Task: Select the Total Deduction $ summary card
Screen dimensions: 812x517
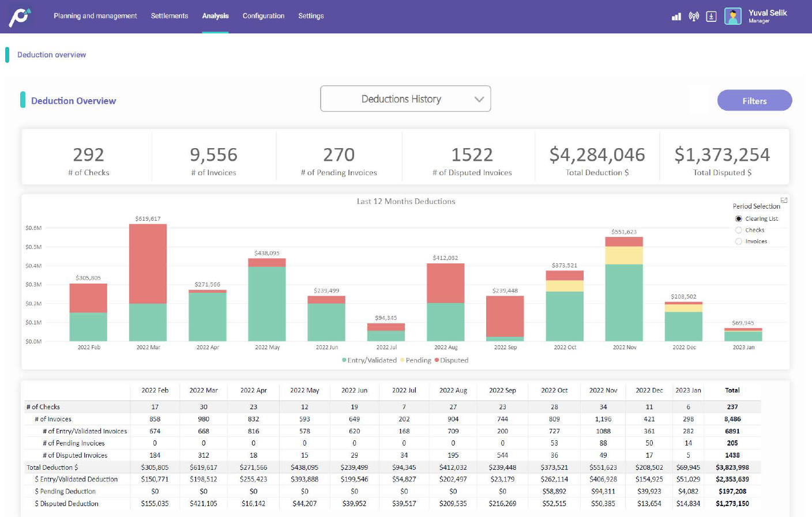Action: [x=597, y=156]
